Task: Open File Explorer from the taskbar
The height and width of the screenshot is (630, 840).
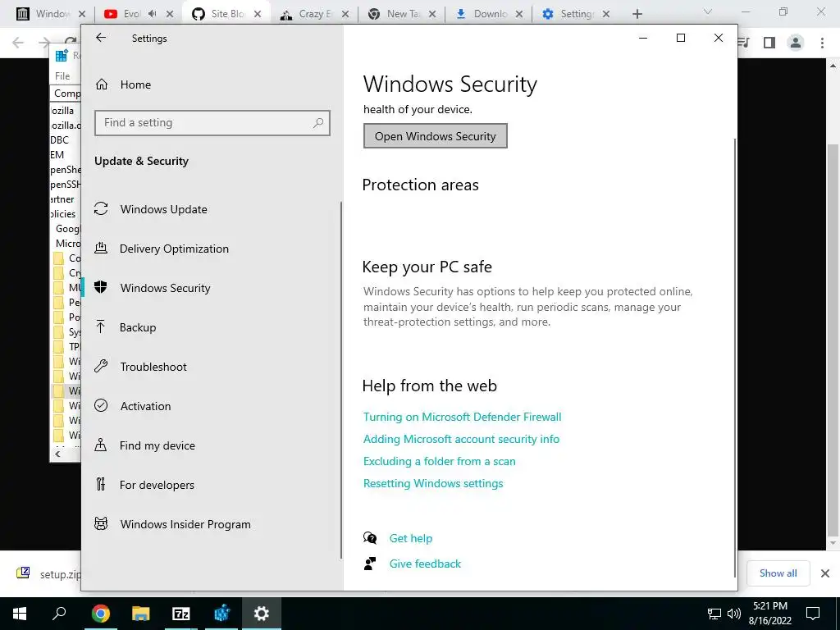Action: (141, 614)
